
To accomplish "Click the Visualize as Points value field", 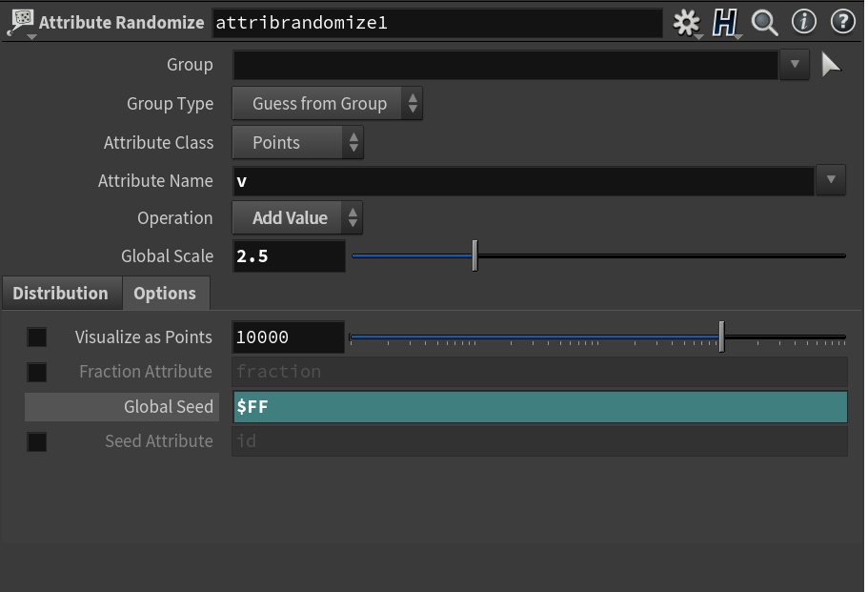I will (289, 337).
